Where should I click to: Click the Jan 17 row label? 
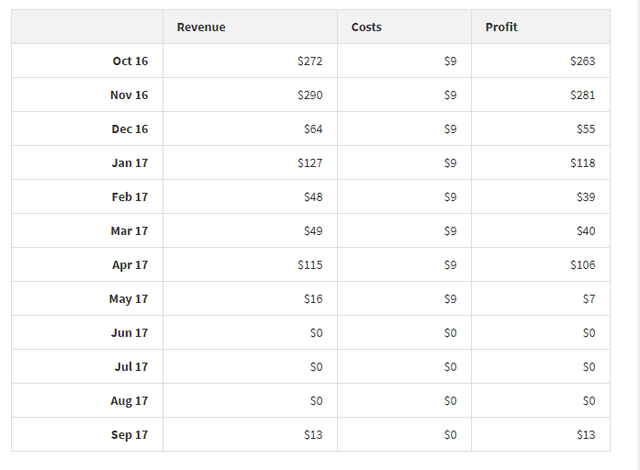click(130, 163)
